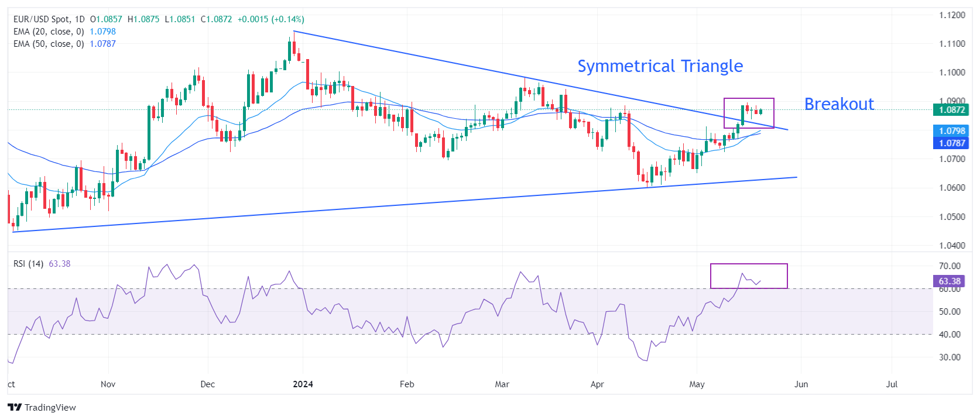Click the 70.00 level on RSI scale
The height and width of the screenshot is (420, 980).
(x=949, y=266)
